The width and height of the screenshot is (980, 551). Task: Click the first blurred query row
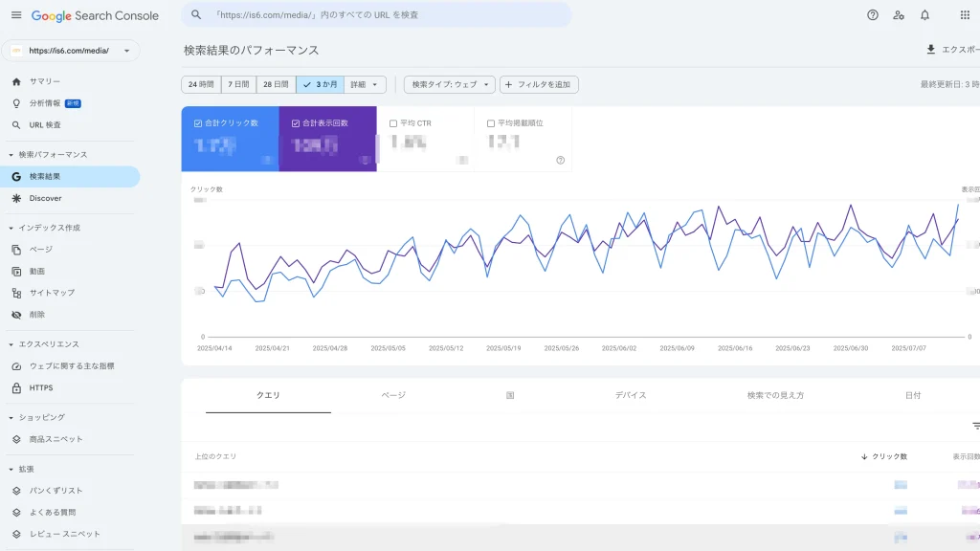click(581, 485)
